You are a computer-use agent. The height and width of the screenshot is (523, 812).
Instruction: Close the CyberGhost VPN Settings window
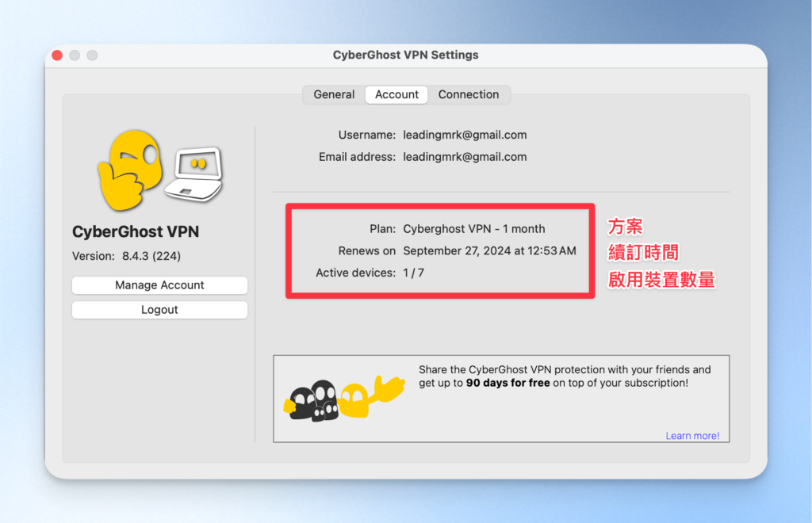click(x=57, y=55)
